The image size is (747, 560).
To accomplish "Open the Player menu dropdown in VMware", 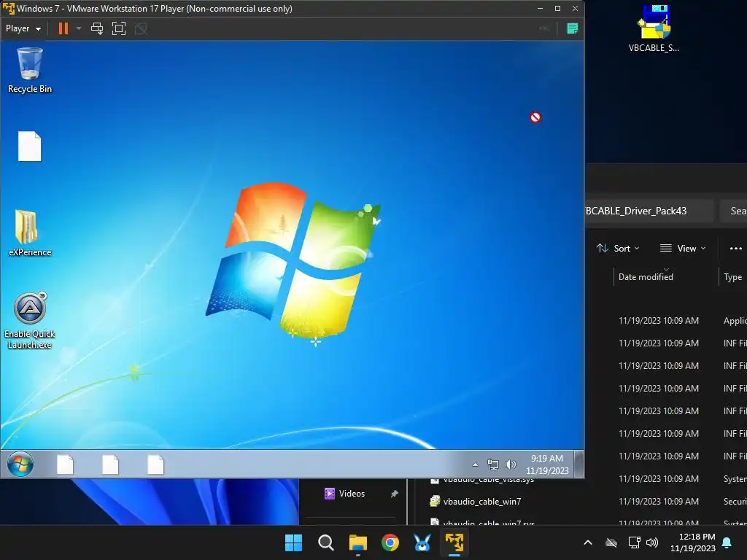I will click(x=23, y=28).
